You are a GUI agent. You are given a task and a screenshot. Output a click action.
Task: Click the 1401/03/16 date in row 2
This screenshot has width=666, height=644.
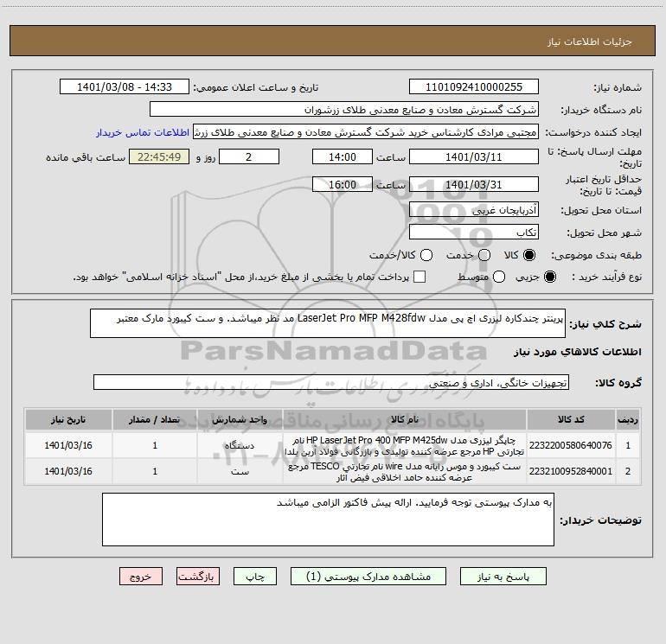point(68,471)
